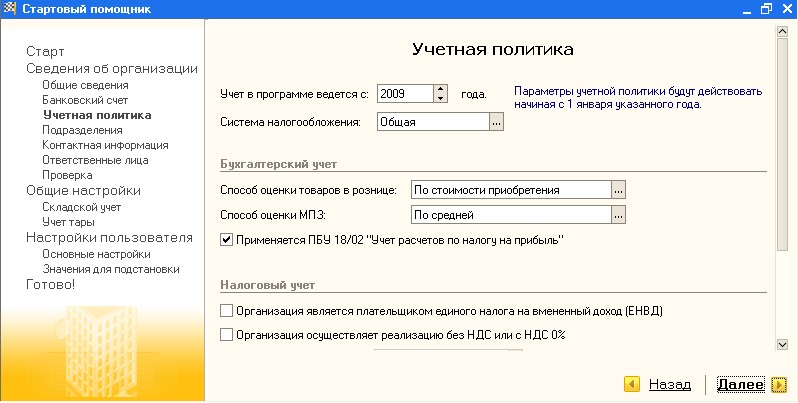Click the Бухгалтерский учет section heading
This screenshot has width=798, height=403.
[x=278, y=164]
